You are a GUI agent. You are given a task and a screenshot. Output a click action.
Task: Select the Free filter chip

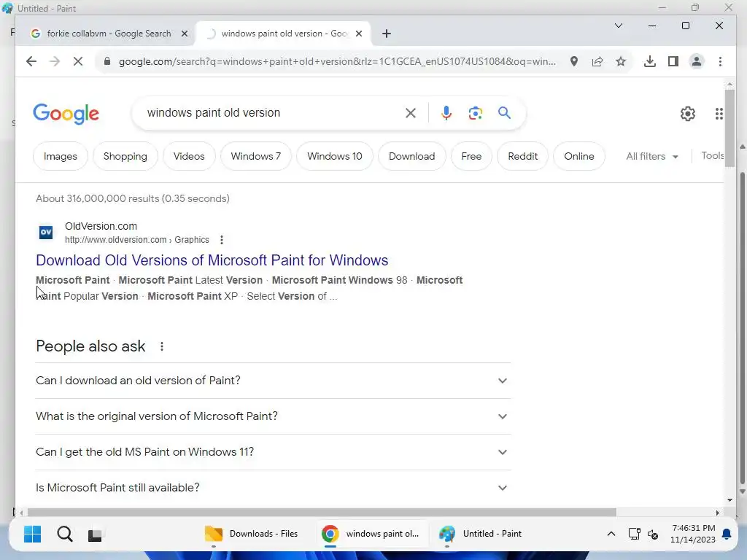[471, 156]
